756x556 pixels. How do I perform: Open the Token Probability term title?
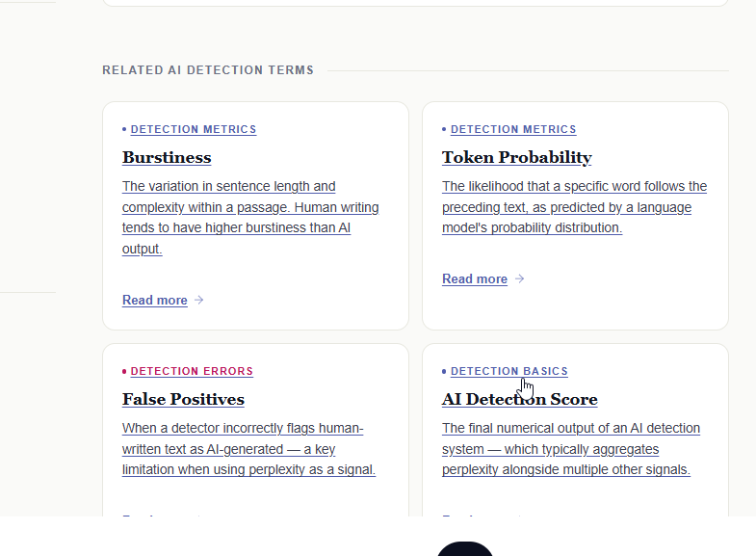pos(516,157)
